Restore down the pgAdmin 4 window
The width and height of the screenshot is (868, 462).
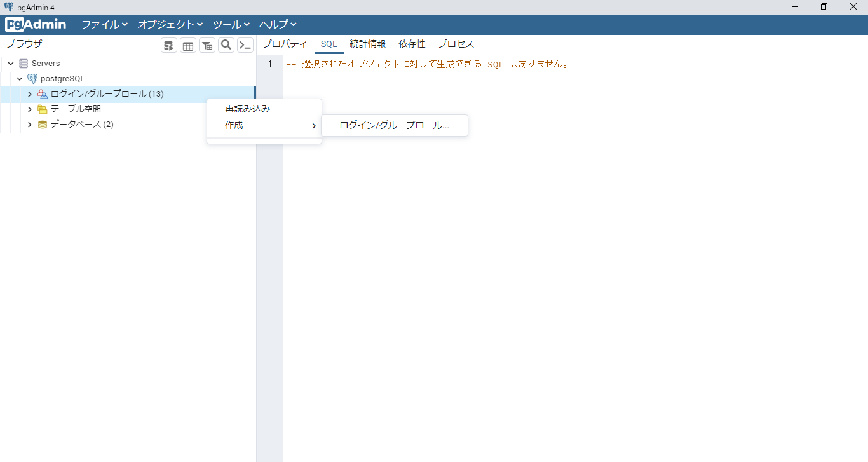(x=824, y=6)
